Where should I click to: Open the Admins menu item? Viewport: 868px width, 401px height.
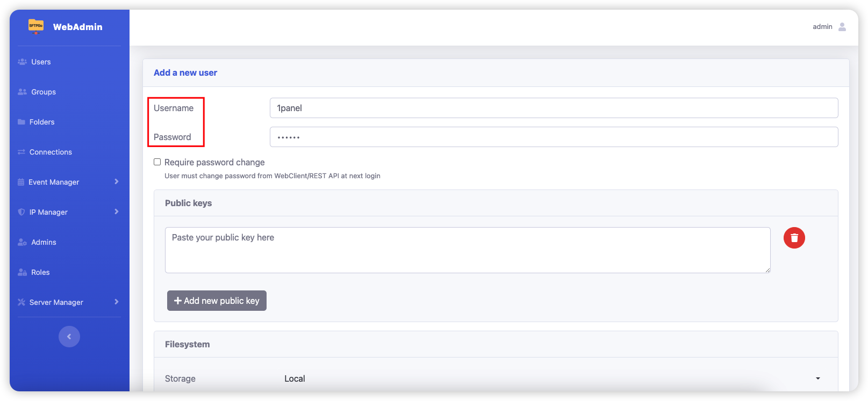coord(44,242)
